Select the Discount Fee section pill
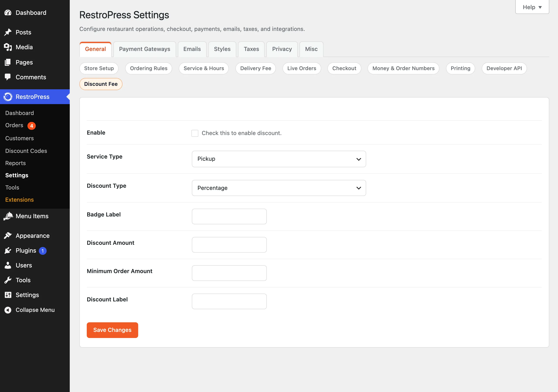This screenshot has height=392, width=558. pyautogui.click(x=101, y=84)
